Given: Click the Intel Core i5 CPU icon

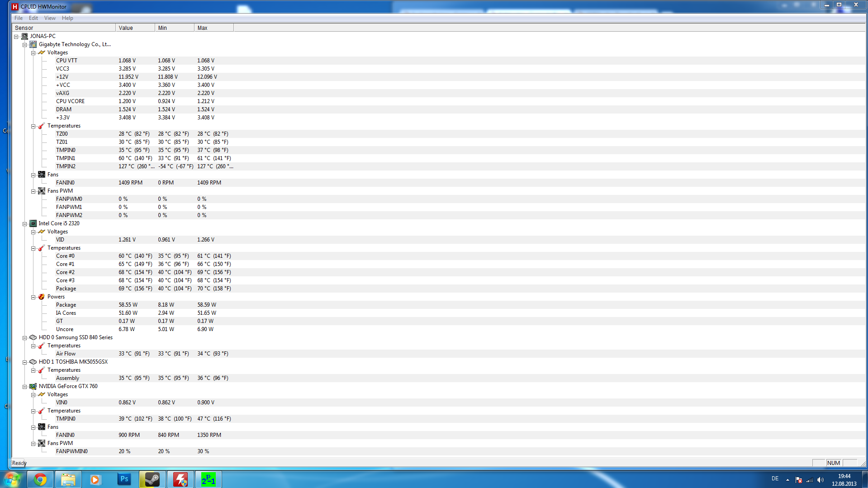Looking at the screenshot, I should [33, 223].
